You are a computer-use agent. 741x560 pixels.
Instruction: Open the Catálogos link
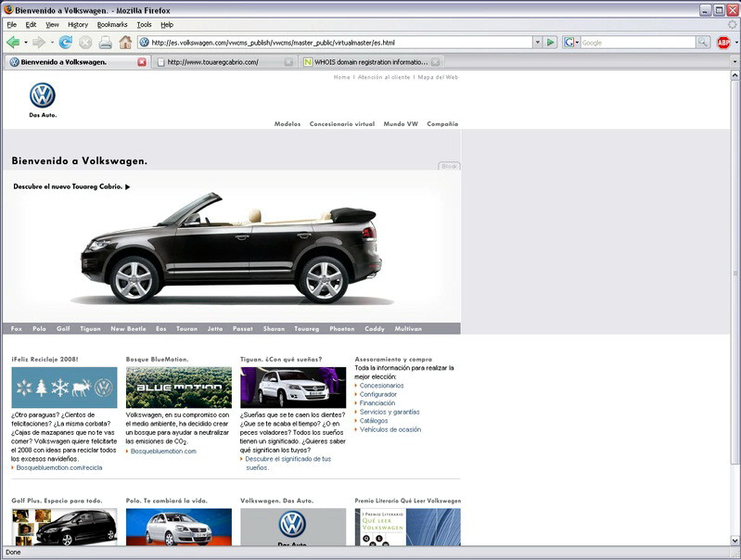pos(374,421)
